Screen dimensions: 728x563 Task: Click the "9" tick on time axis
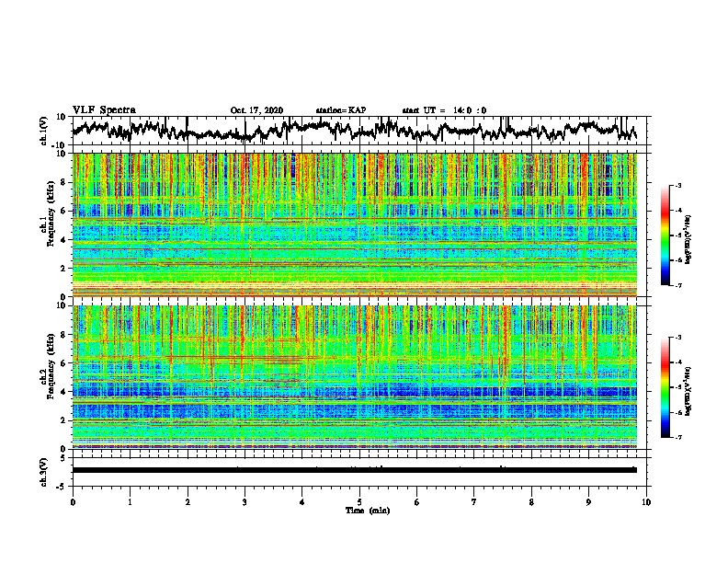coord(588,502)
